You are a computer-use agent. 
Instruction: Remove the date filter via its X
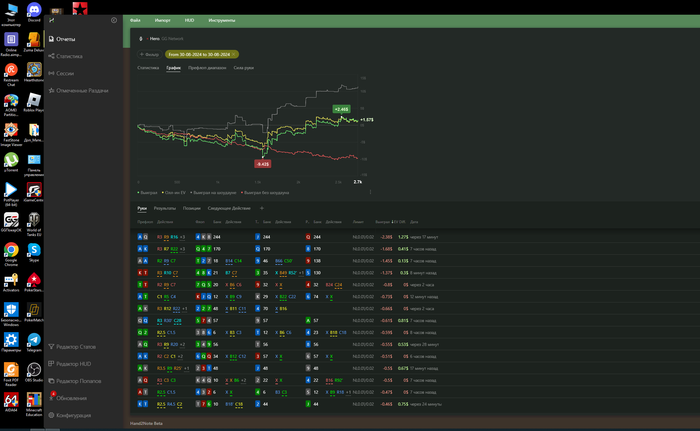click(x=233, y=54)
